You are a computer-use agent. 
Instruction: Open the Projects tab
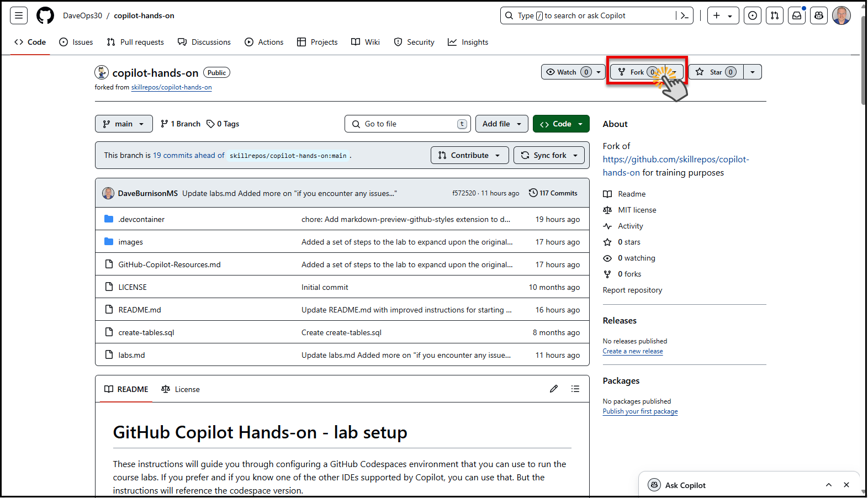coord(317,42)
